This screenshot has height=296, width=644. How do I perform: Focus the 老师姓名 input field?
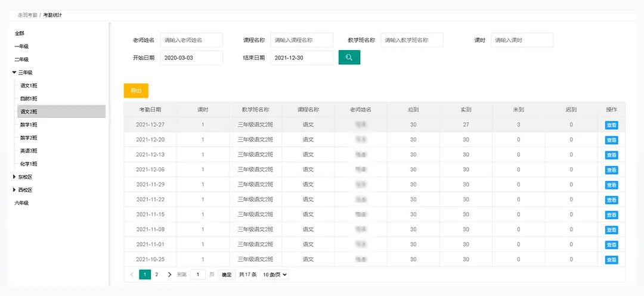point(191,40)
